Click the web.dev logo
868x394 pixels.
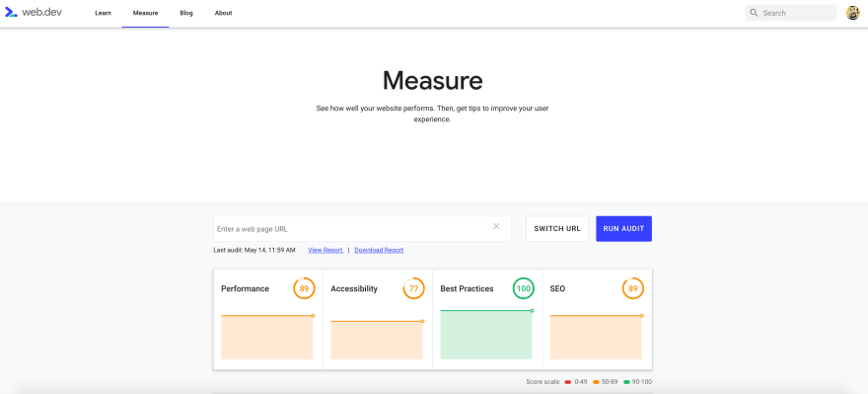click(x=34, y=12)
